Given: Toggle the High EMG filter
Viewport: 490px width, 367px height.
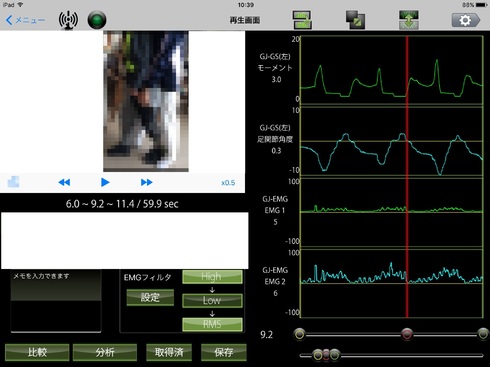Looking at the screenshot, I should pos(212,277).
